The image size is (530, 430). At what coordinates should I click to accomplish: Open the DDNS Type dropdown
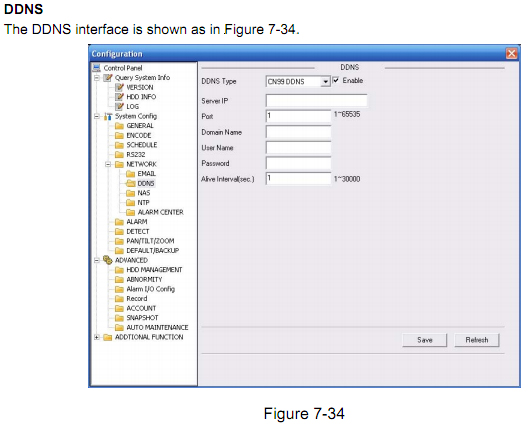coord(325,81)
